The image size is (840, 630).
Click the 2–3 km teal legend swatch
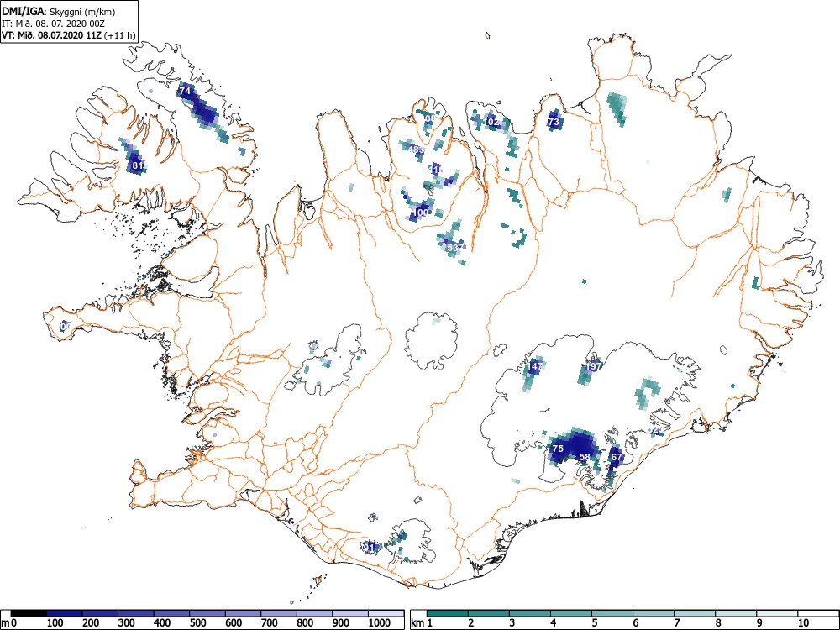pyautogui.click(x=489, y=613)
